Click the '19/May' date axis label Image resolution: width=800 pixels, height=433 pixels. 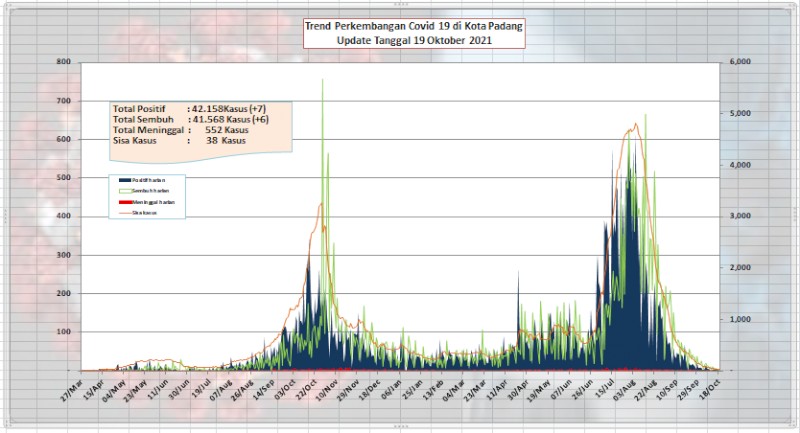tap(540, 390)
